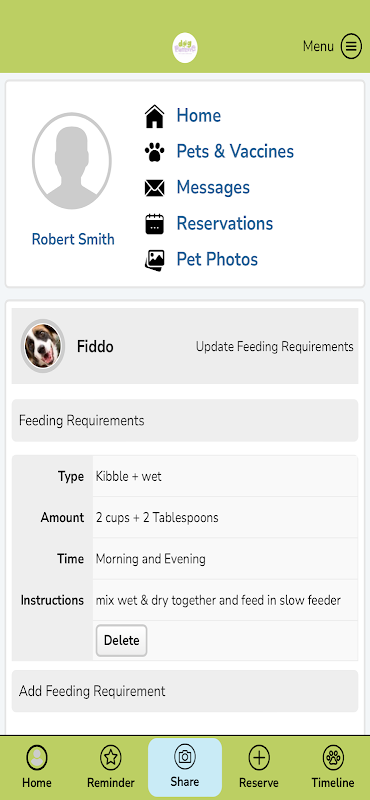The height and width of the screenshot is (800, 370).
Task: Click the calendar icon beside Reservations
Action: pos(155,224)
